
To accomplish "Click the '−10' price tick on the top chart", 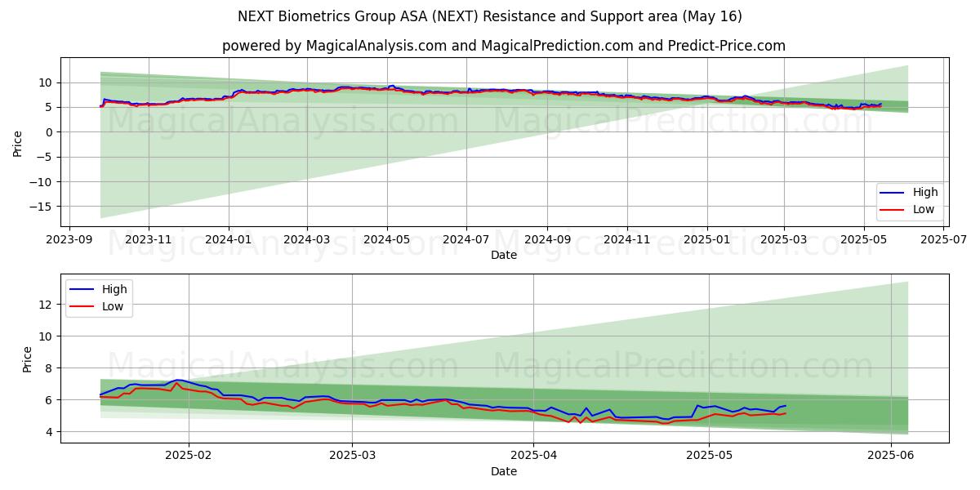I will [41, 182].
